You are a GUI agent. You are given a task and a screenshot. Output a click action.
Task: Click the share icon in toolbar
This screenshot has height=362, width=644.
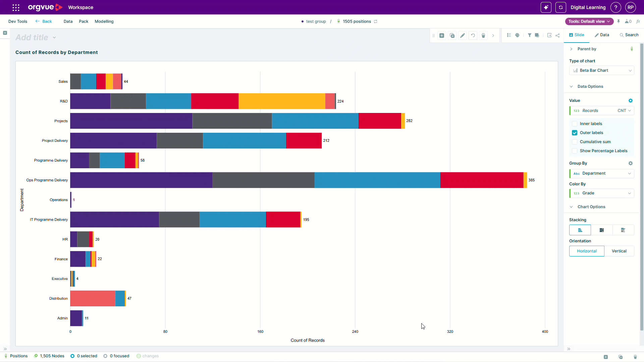[557, 35]
